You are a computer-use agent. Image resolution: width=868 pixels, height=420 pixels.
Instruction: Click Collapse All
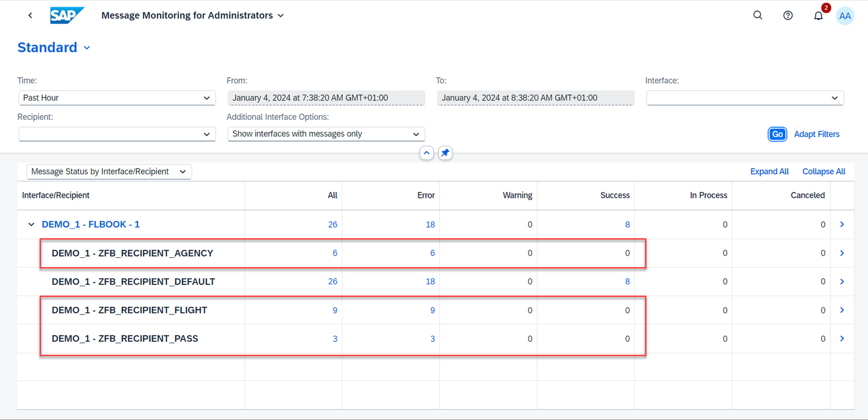click(823, 172)
